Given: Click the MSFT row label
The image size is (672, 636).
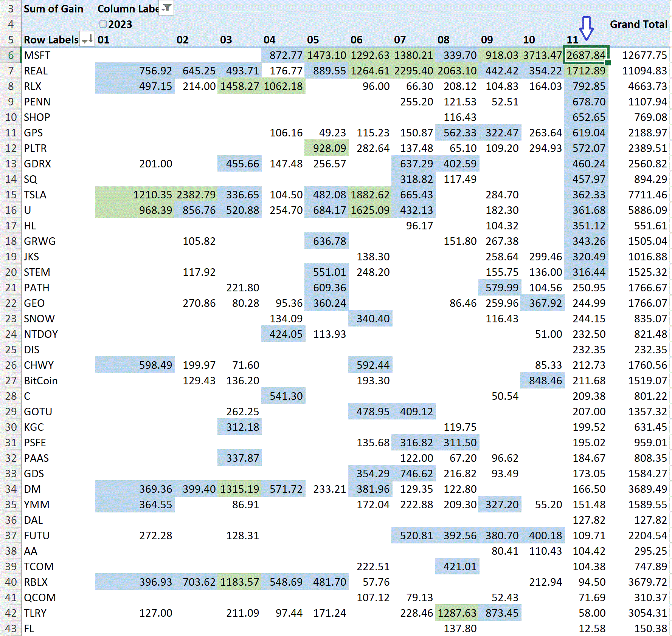Looking at the screenshot, I should tap(37, 55).
